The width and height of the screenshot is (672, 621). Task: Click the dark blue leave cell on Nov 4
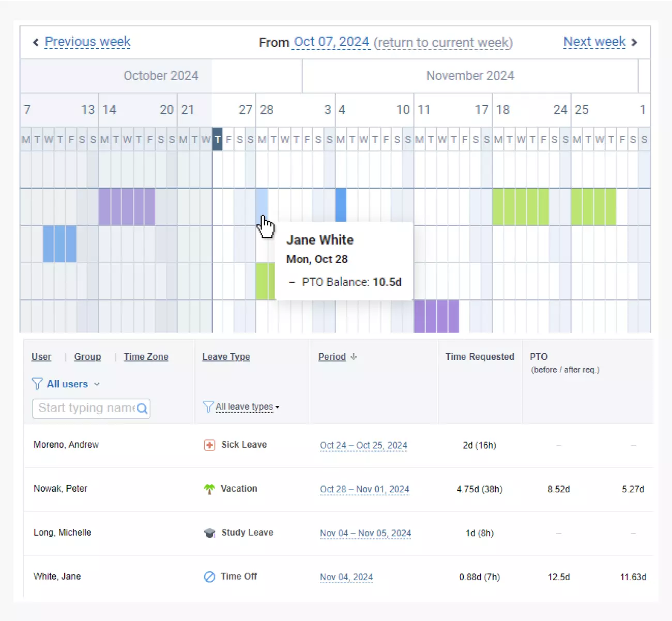pos(341,205)
